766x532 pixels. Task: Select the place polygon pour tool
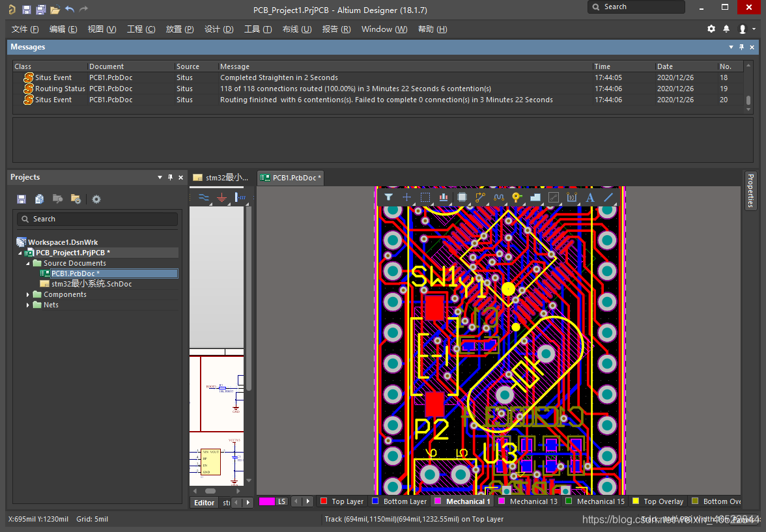tap(535, 197)
